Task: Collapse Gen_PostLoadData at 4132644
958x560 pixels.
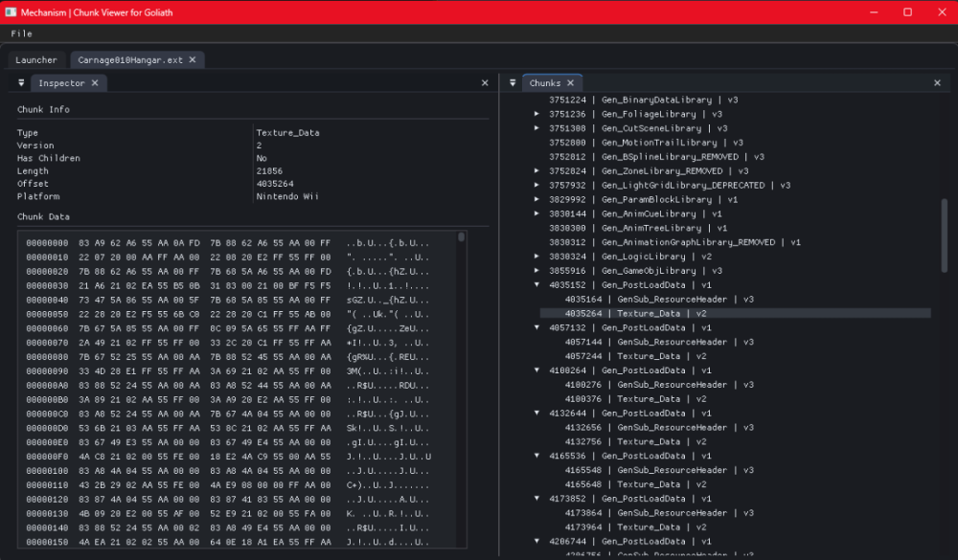Action: [x=537, y=414]
